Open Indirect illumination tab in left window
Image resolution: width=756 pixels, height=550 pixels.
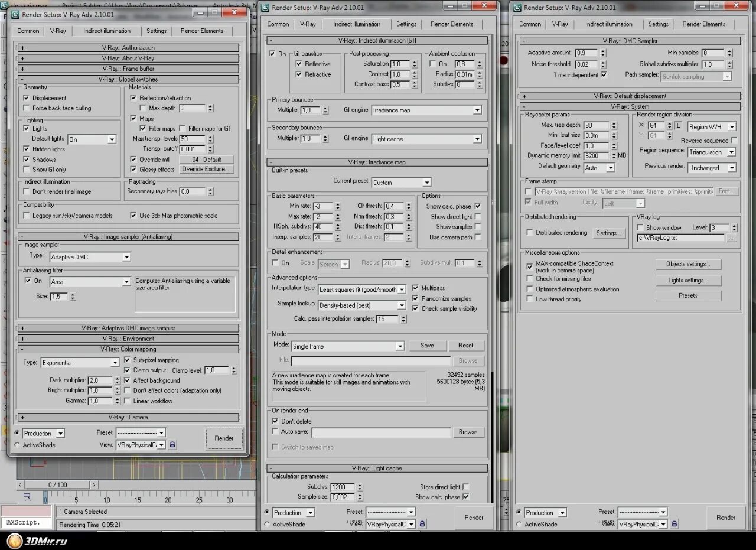pyautogui.click(x=107, y=31)
